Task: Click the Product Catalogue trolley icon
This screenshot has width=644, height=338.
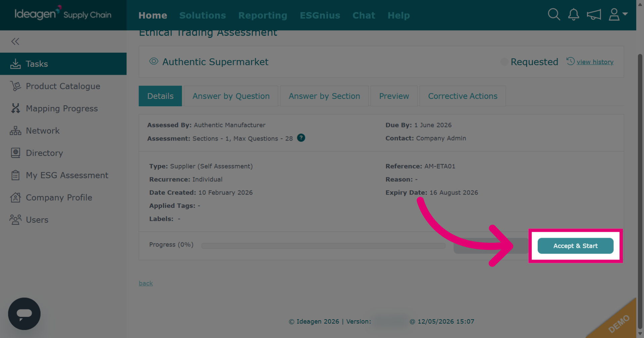Action: 15,86
